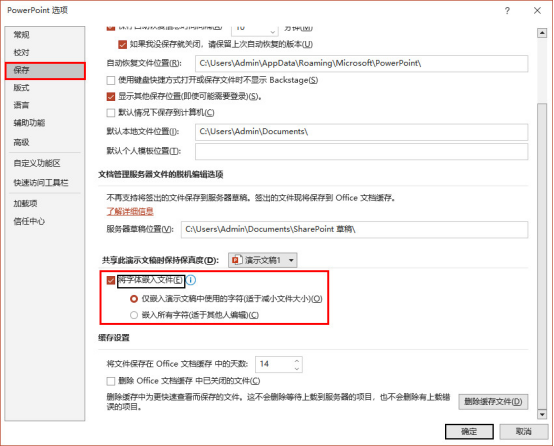554x446 pixels.
Task: Open the 演示文稿1 fidelity dropdown
Action: click(263, 260)
